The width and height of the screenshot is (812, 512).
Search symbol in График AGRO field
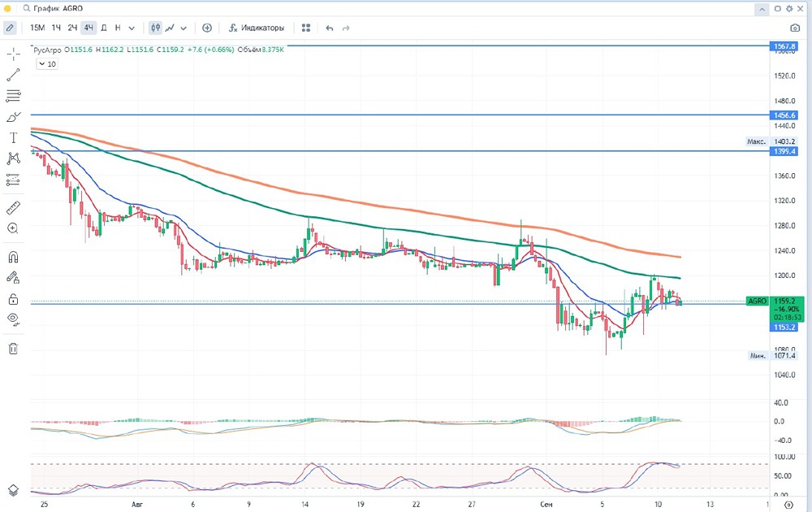click(54, 8)
